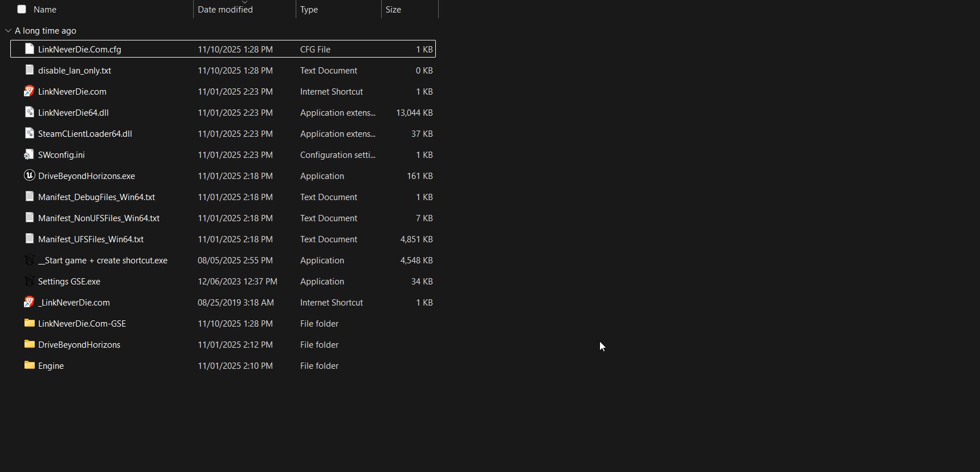Sort files by the Name column
980x472 pixels.
pyautogui.click(x=45, y=10)
